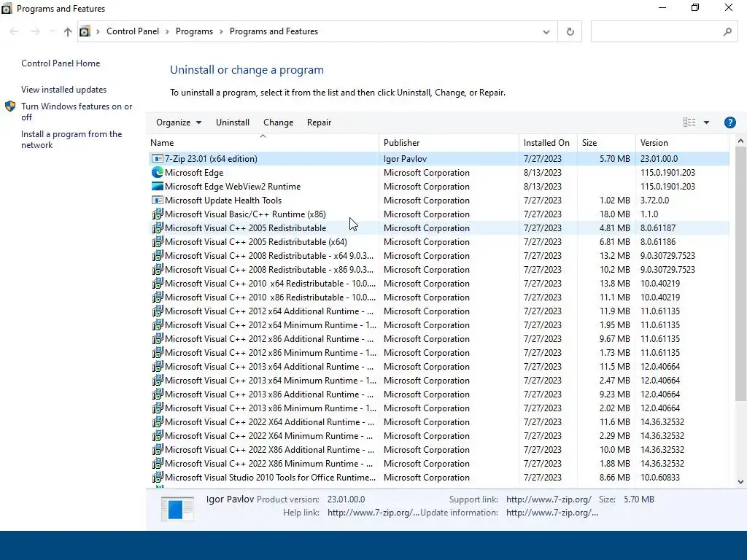This screenshot has height=560, width=747.
Task: Click the Visual C++ 2013 x86 Minimum Runtime icon
Action: tap(158, 408)
